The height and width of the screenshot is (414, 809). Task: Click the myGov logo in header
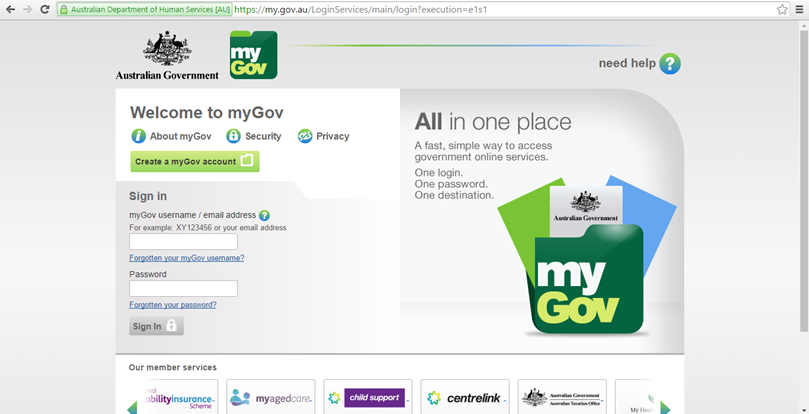[253, 55]
